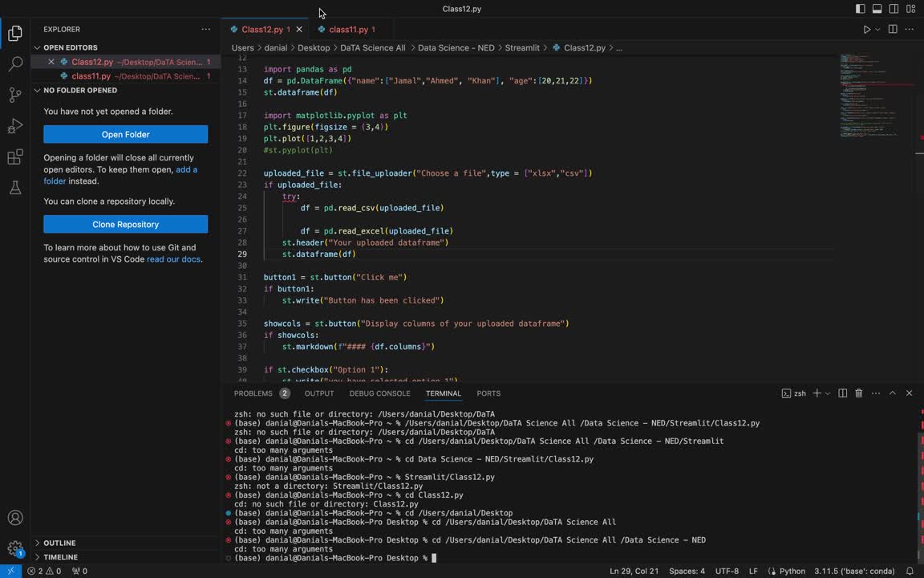
Task: Split the editor to the right
Action: 893,29
